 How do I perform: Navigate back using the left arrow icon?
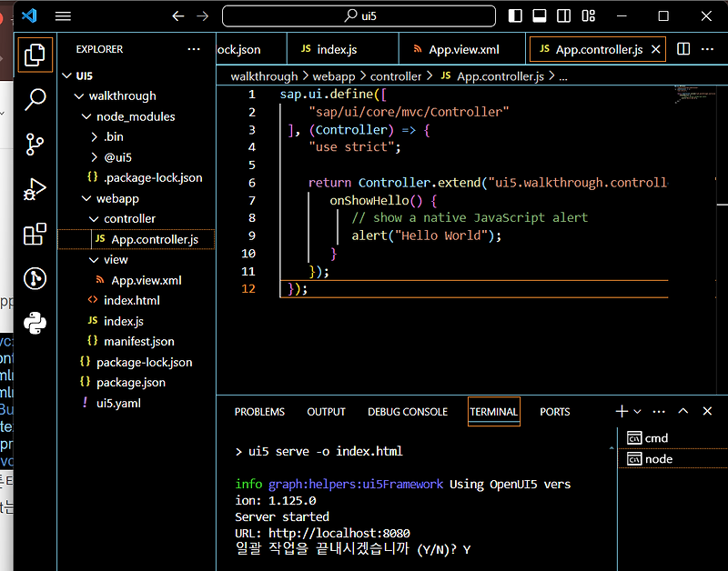pyautogui.click(x=178, y=15)
